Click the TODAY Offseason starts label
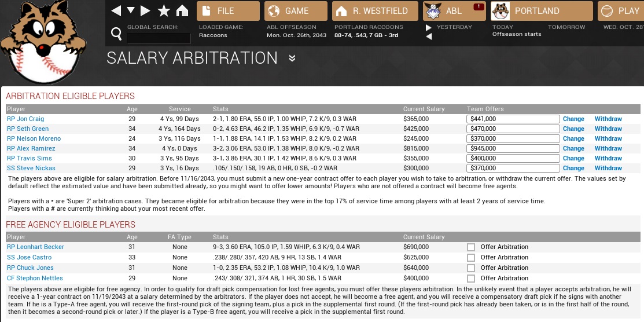 click(x=517, y=31)
